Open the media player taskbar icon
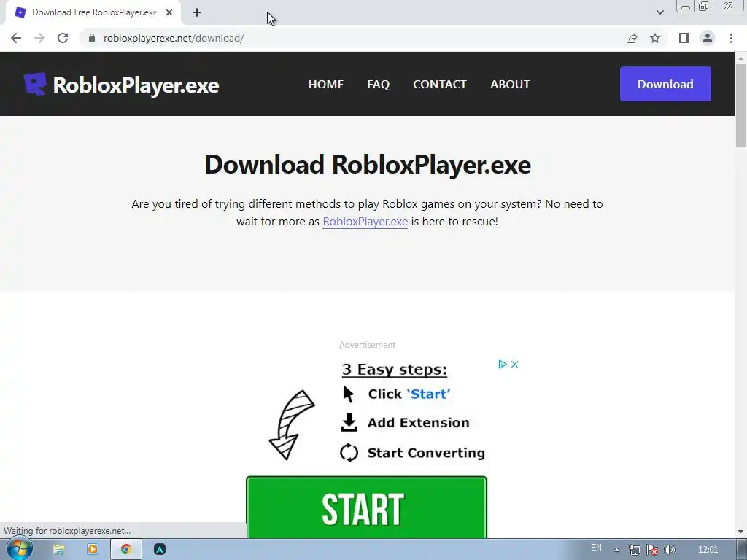Image resolution: width=747 pixels, height=560 pixels. point(93,550)
